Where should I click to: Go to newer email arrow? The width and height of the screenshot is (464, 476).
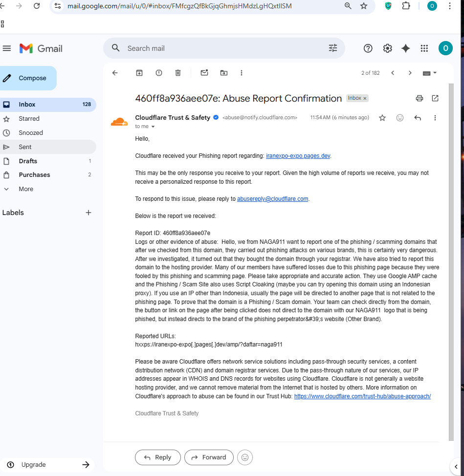393,73
